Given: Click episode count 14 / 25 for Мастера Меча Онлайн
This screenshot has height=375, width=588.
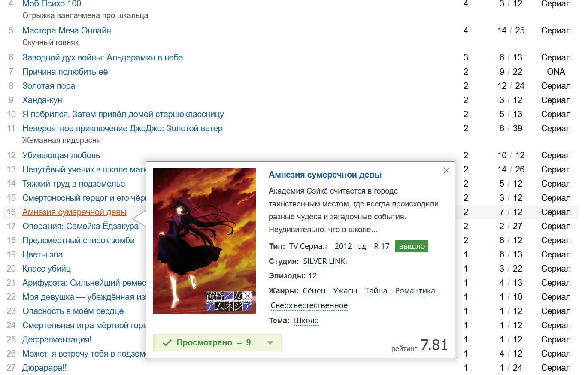Looking at the screenshot, I should (511, 30).
